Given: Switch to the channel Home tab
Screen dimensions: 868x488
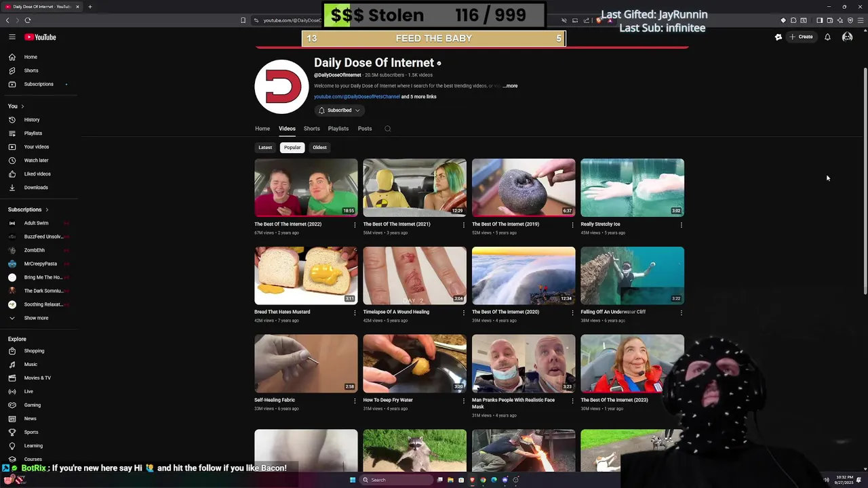Looking at the screenshot, I should [x=262, y=129].
